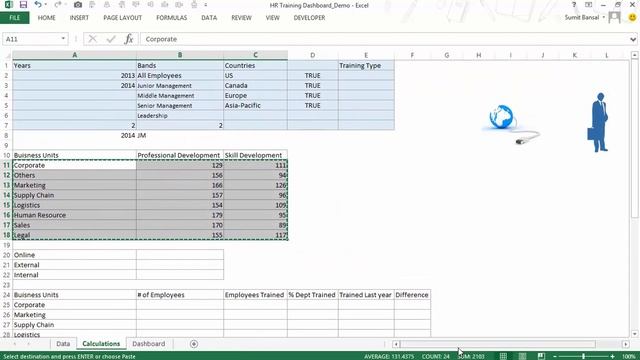Image resolution: width=640 pixels, height=360 pixels.
Task: Select column E header
Action: 366,55
